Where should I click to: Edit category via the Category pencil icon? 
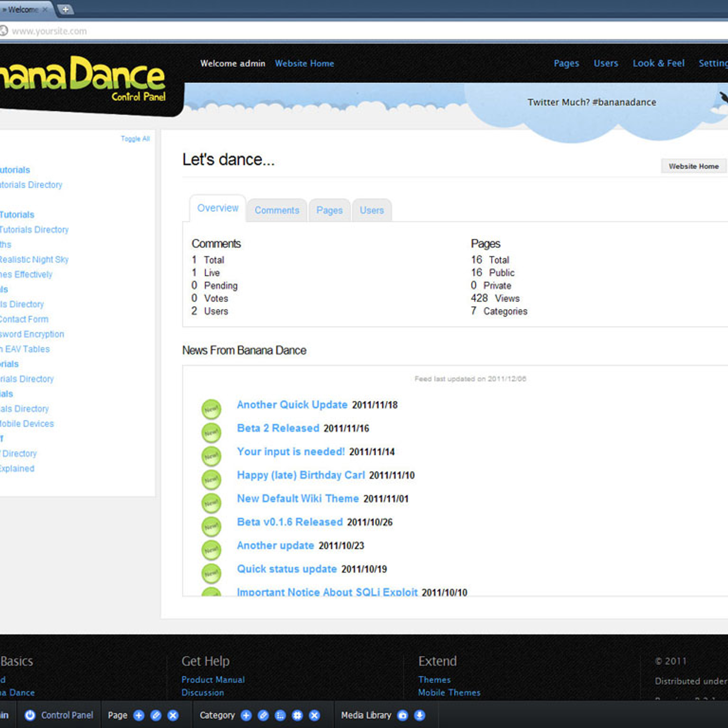(263, 715)
